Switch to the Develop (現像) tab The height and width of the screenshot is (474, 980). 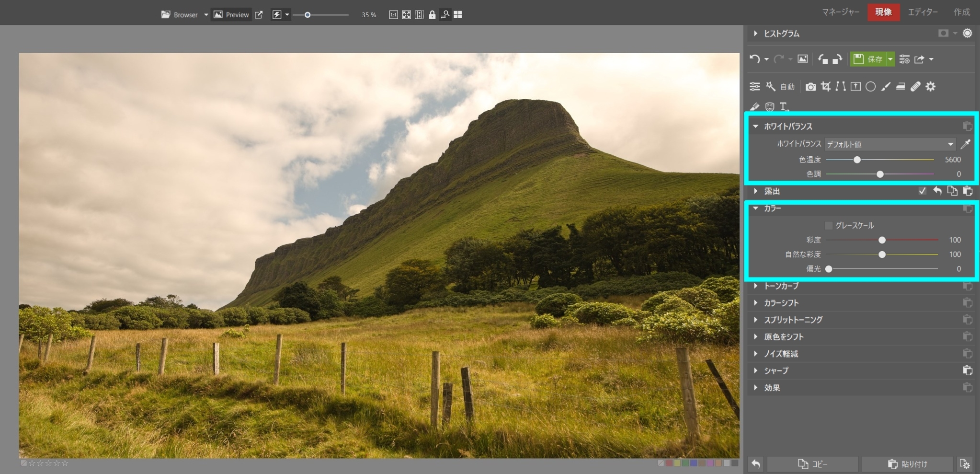883,12
